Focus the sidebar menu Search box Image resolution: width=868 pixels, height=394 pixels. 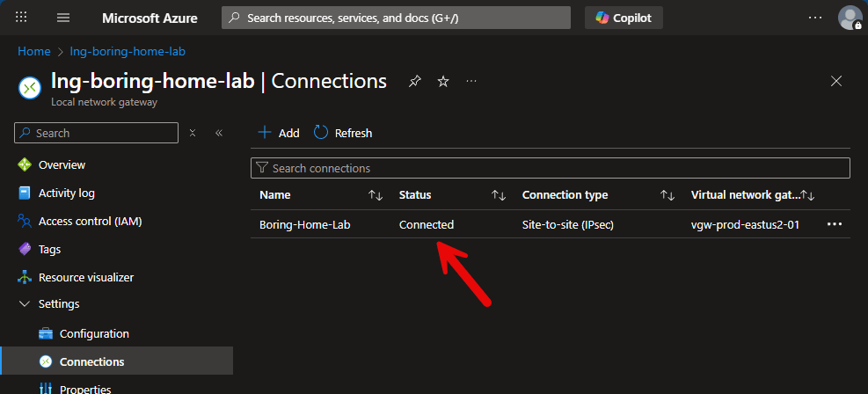point(97,133)
